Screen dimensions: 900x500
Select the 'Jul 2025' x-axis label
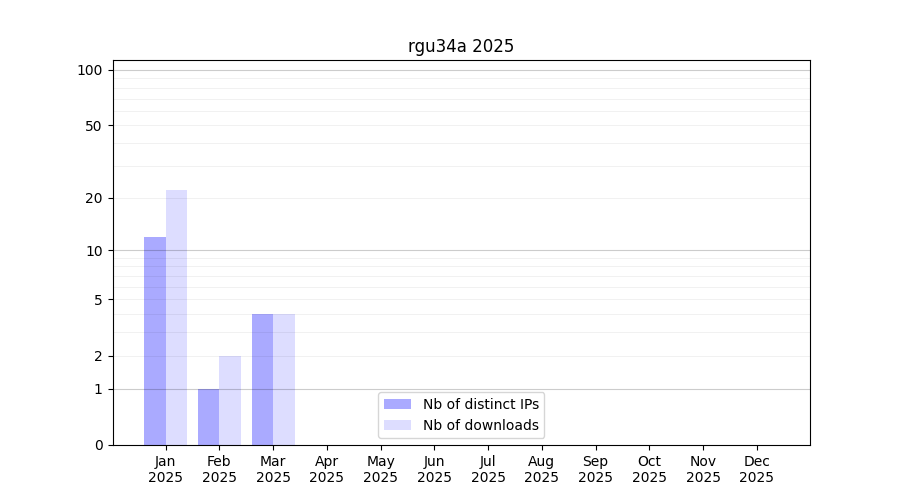tap(488, 469)
